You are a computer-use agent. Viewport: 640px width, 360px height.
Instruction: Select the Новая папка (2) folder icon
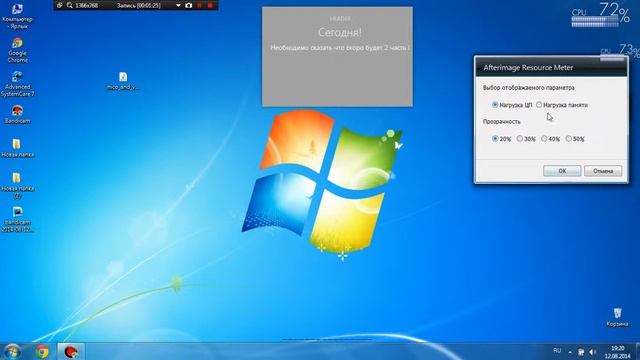[17, 185]
